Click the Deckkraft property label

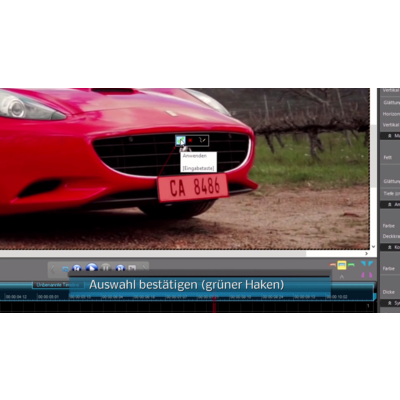[x=391, y=236]
